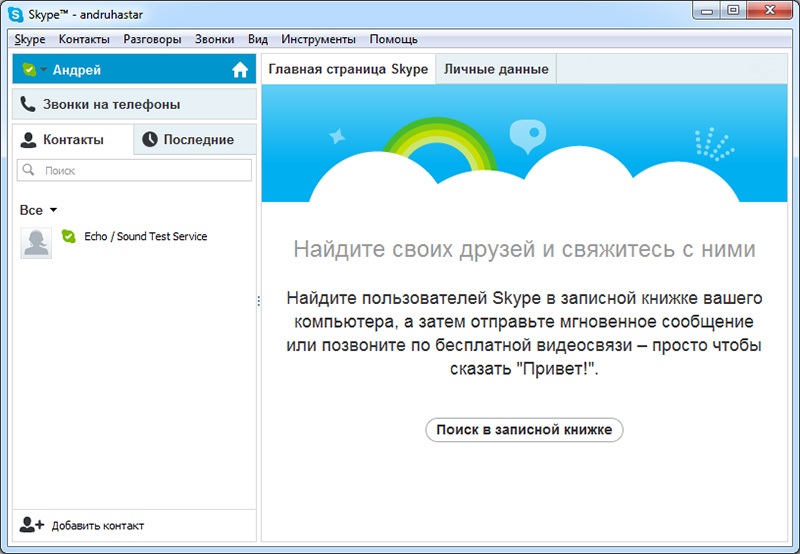The height and width of the screenshot is (554, 800).
Task: Switch to the Последние tab
Action: click(x=195, y=140)
